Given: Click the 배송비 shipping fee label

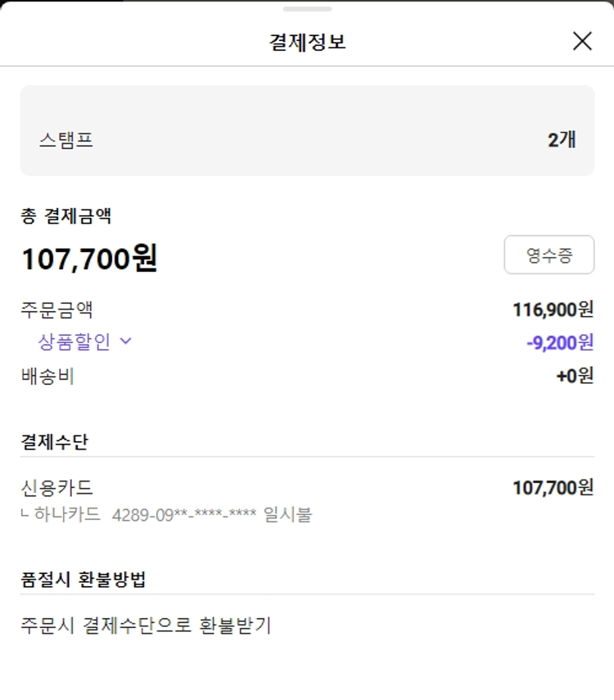Looking at the screenshot, I should tap(47, 377).
